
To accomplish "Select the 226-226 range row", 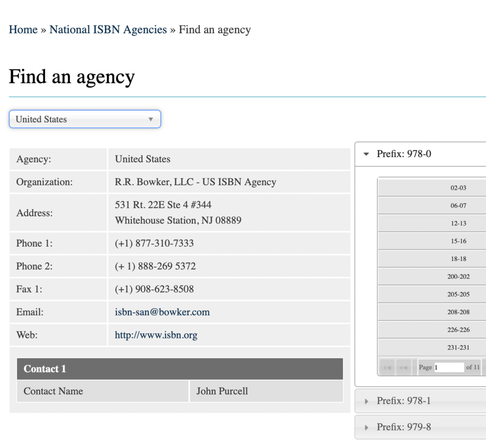I will (458, 330).
